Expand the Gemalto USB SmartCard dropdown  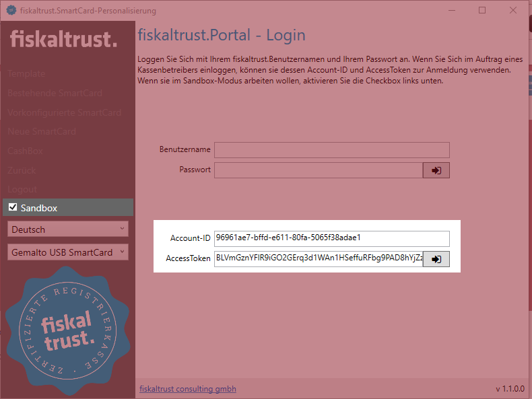point(68,252)
